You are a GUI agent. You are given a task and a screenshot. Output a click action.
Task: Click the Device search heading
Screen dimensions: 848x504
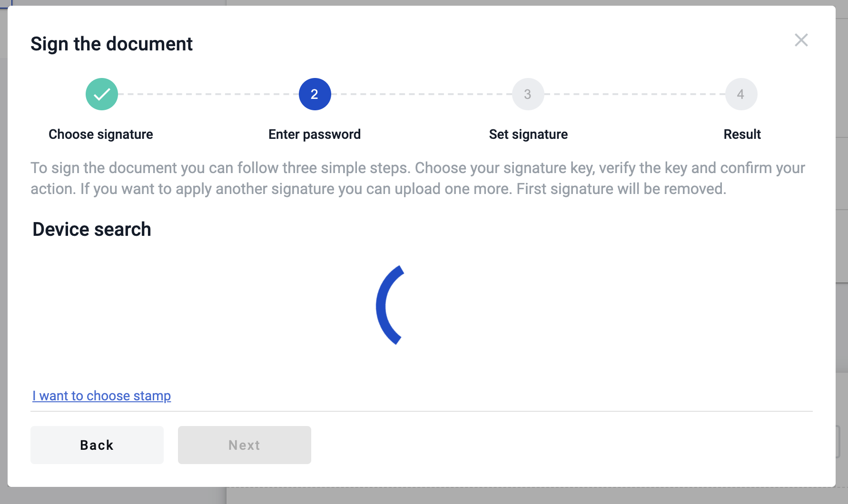point(92,230)
